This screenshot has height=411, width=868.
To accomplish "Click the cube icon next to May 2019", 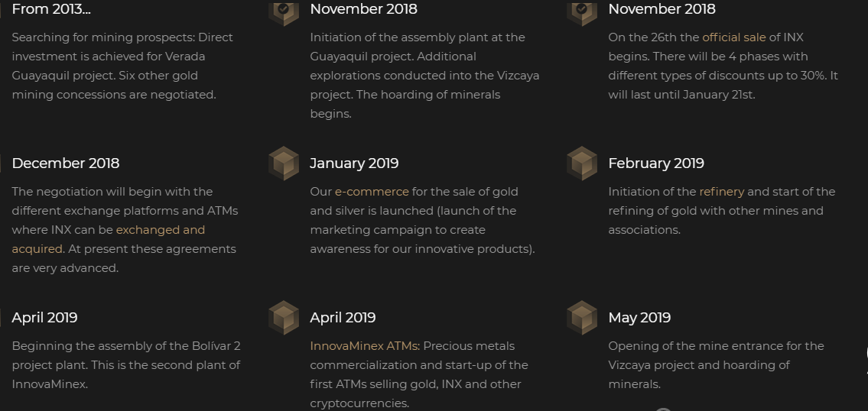I will 582,318.
